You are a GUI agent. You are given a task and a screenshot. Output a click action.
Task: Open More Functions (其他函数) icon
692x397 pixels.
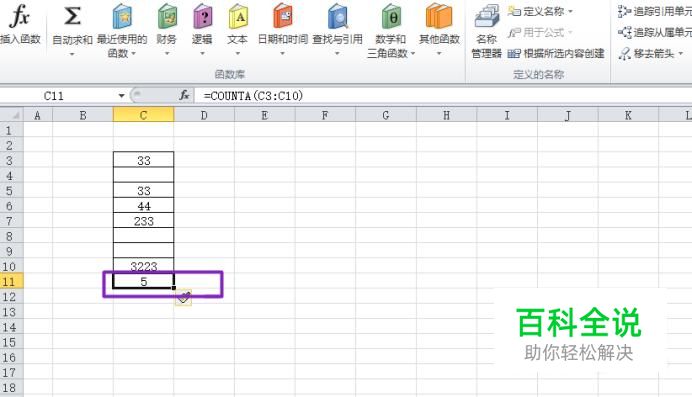pyautogui.click(x=439, y=17)
